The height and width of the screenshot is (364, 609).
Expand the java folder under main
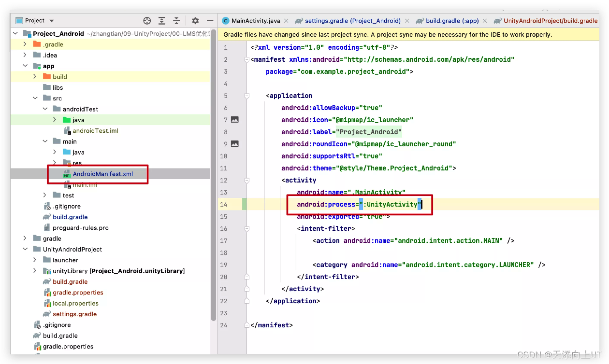(x=55, y=152)
